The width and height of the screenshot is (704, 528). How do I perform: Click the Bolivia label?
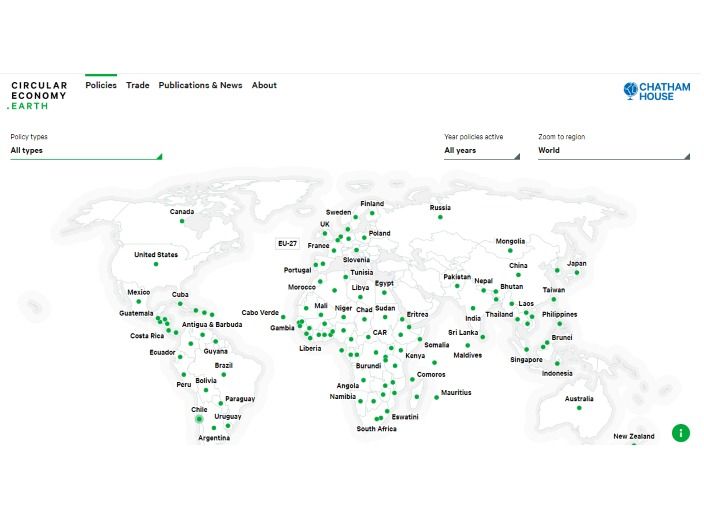pyautogui.click(x=206, y=380)
